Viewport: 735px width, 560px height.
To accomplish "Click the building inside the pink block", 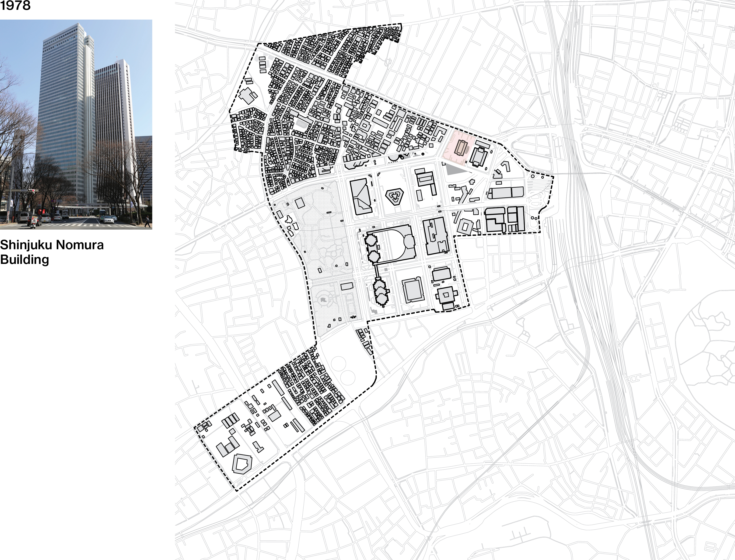I will [461, 148].
